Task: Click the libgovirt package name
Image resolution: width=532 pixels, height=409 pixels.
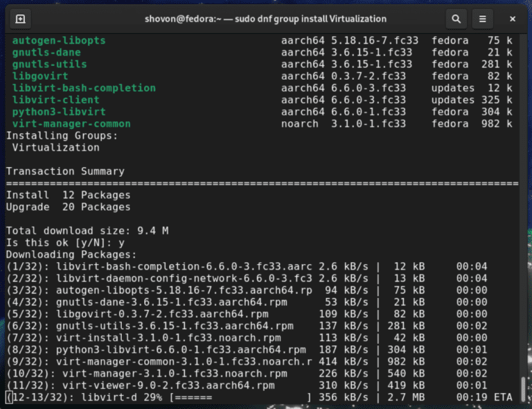Action: pos(40,76)
